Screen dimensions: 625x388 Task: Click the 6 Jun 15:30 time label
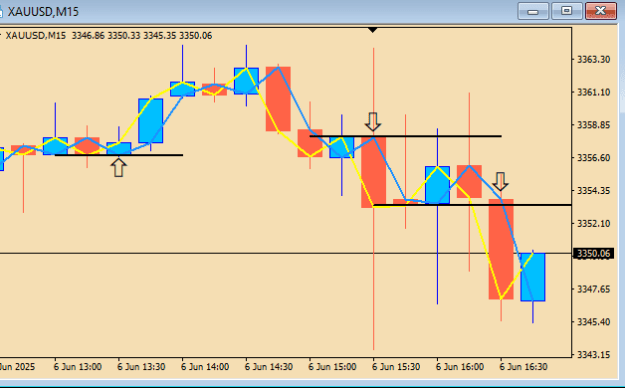tap(396, 366)
